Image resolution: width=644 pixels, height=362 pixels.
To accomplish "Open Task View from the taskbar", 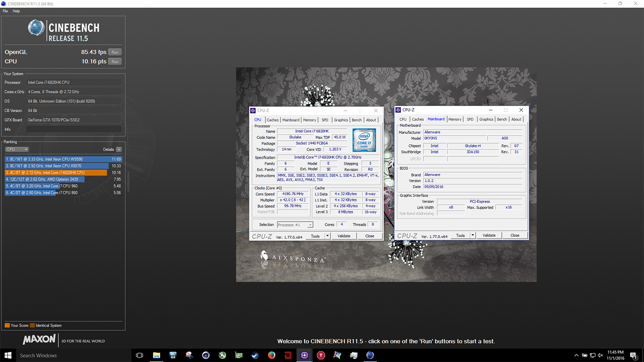I will click(140, 355).
